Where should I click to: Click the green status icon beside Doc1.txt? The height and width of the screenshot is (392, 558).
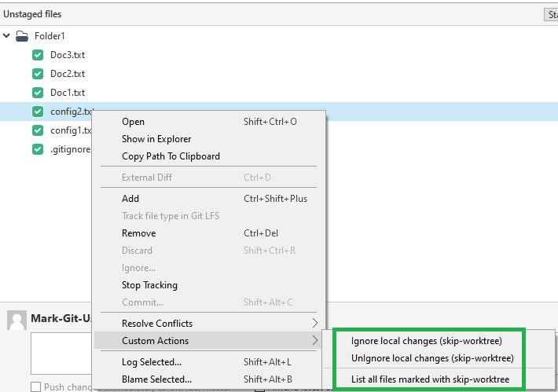[38, 93]
